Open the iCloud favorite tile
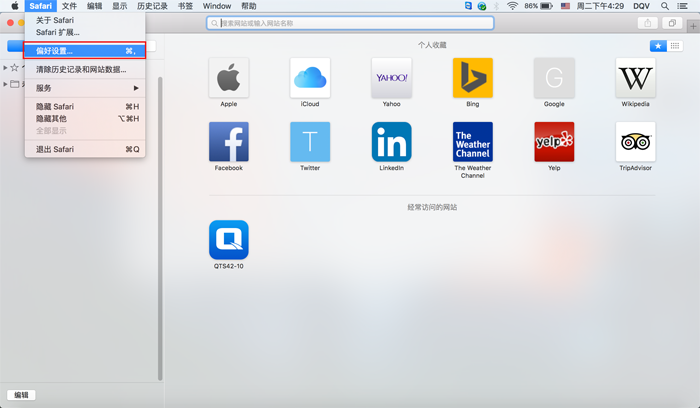This screenshot has width=700, height=408. click(x=310, y=78)
